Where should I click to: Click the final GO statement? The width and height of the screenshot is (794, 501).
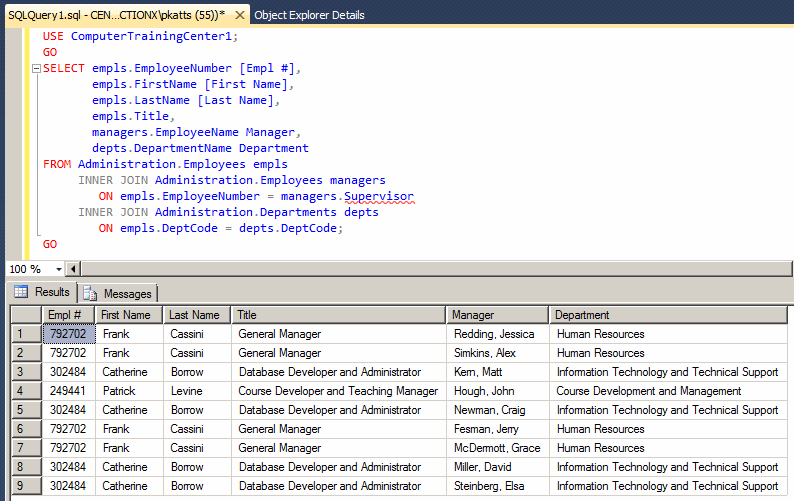[x=50, y=244]
